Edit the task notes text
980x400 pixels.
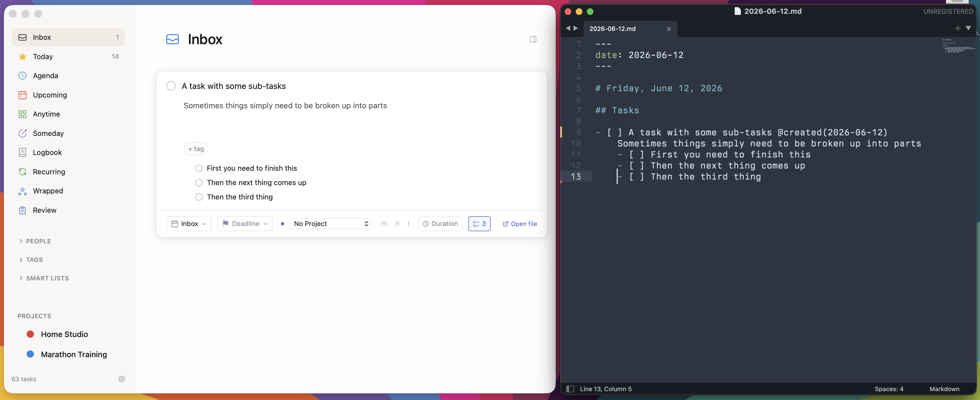tap(285, 105)
